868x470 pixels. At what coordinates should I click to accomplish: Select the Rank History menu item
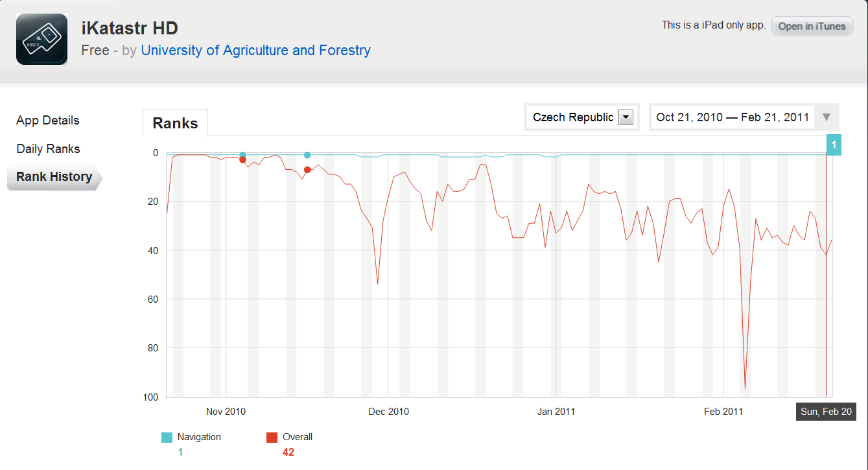(x=54, y=177)
